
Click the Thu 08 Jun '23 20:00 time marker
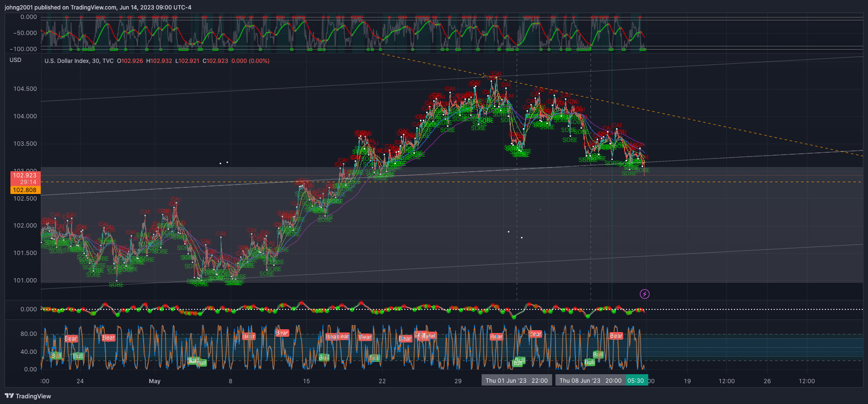click(591, 380)
